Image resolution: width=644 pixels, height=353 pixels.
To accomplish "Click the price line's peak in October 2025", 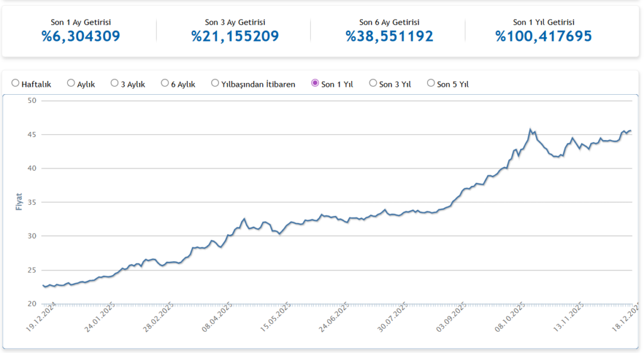I will pos(530,129).
